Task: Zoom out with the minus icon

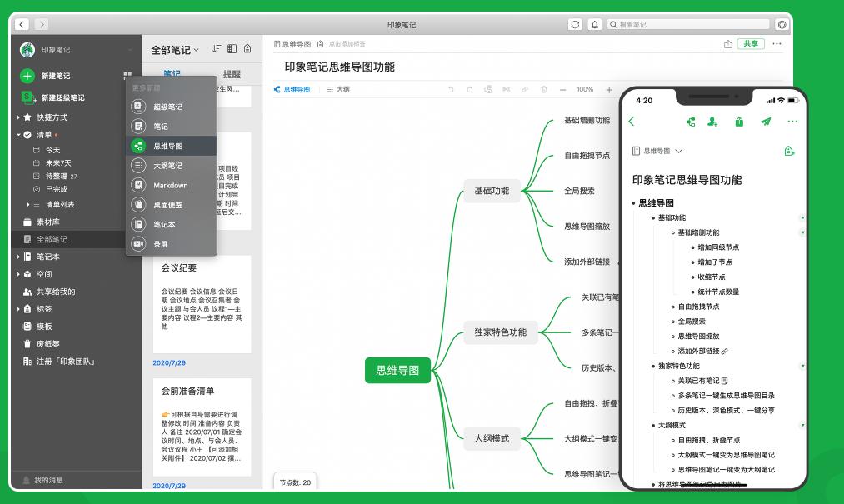Action: coord(562,89)
